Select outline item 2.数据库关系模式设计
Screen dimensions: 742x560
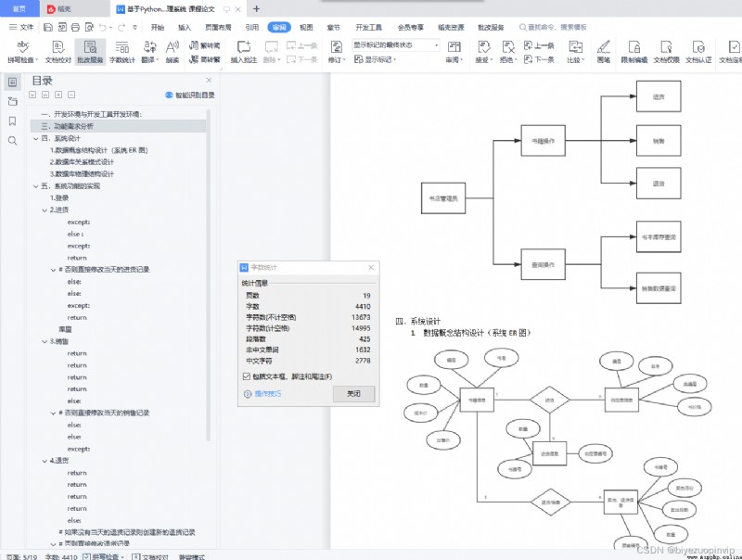[82, 162]
